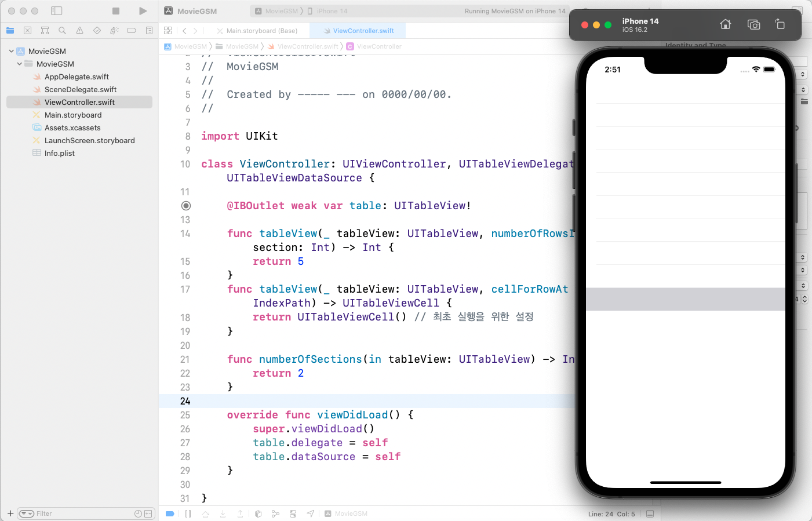Run the MovieGSM scheme
Screen dimensions: 812x521
(143, 11)
